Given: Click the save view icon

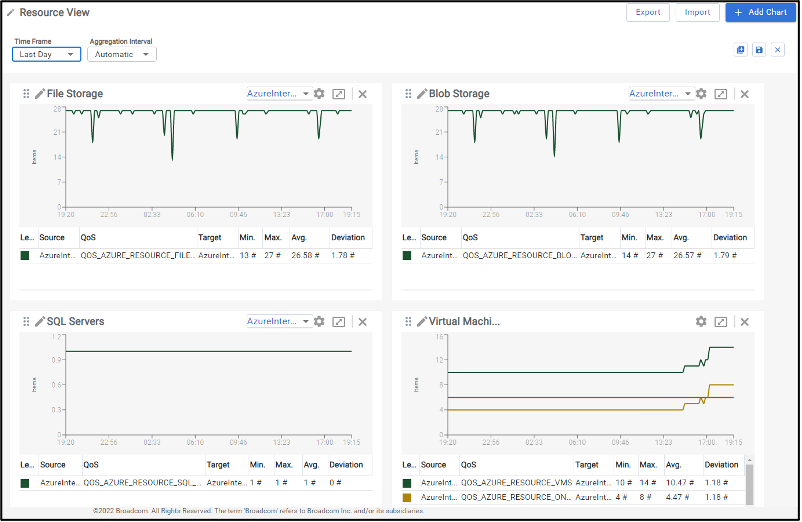Looking at the screenshot, I should pos(759,50).
